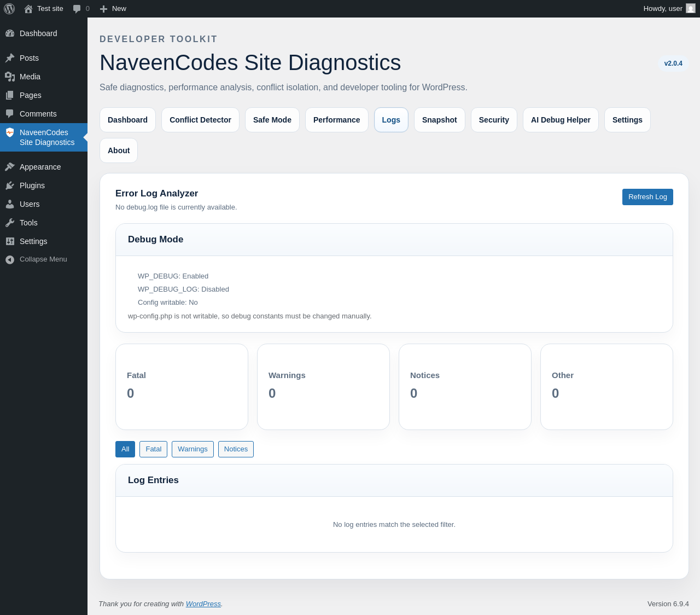Click the plus icon beside New
This screenshot has width=700, height=615.
[103, 9]
